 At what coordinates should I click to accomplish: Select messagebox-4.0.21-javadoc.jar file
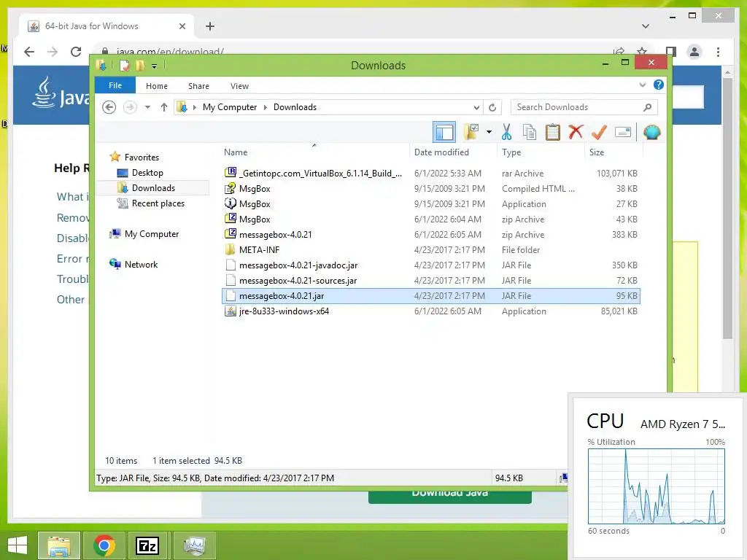[431, 265]
